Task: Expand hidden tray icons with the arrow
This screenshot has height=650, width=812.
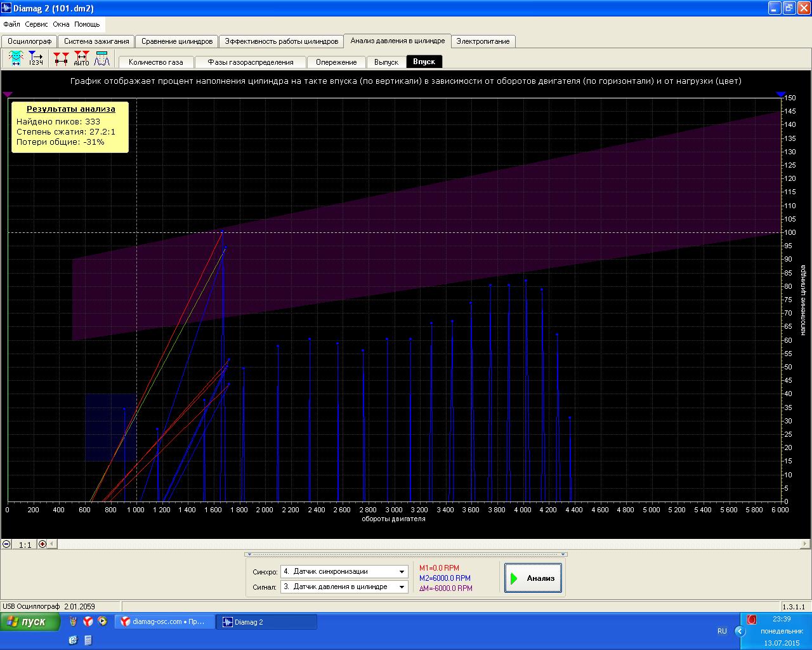Action: point(740,631)
